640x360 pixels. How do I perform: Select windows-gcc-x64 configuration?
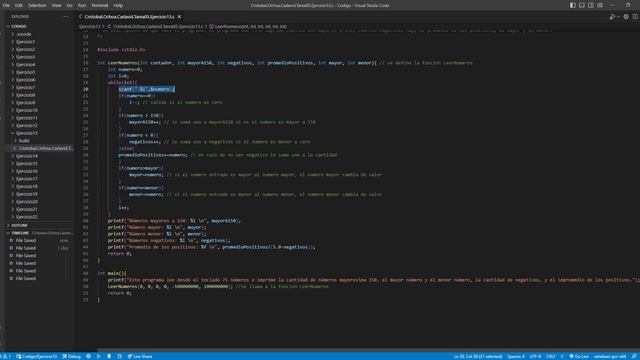click(x=610, y=356)
